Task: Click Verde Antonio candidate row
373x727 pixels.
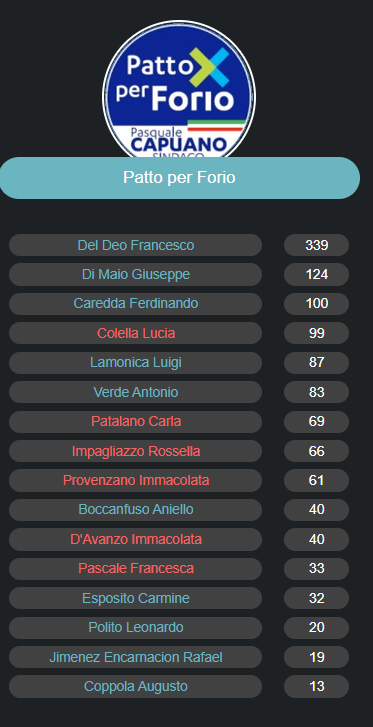Action: pos(135,392)
